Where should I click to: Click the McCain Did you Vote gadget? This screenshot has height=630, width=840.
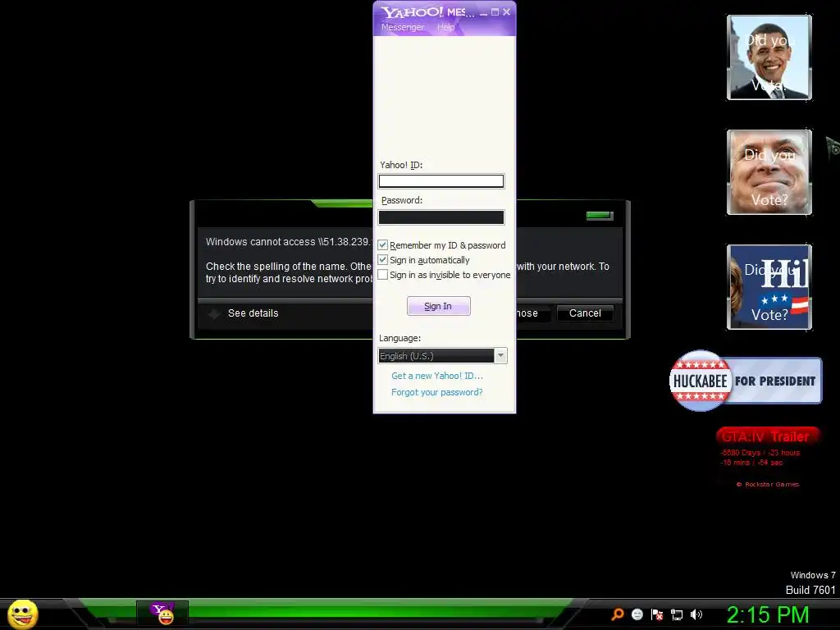click(x=769, y=172)
